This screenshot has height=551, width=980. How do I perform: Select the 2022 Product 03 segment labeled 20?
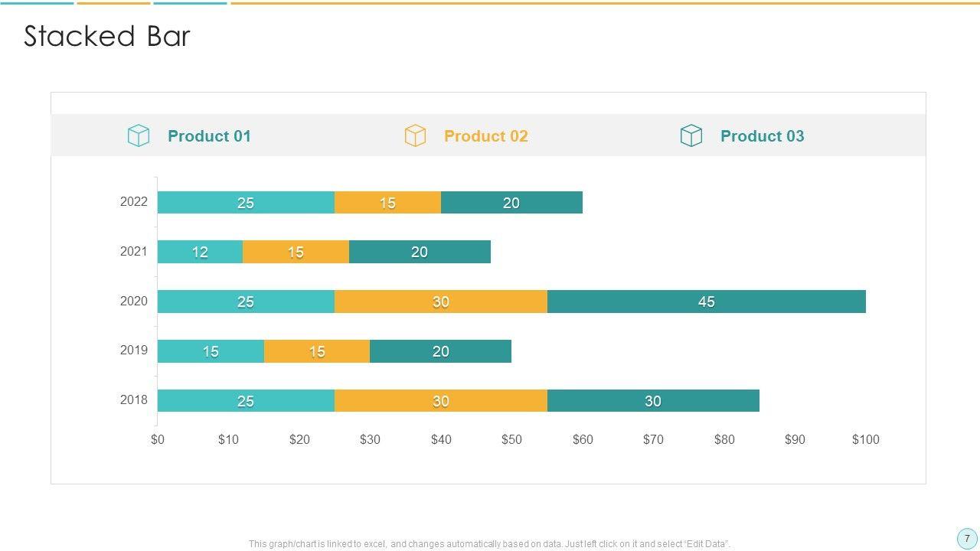(511, 203)
